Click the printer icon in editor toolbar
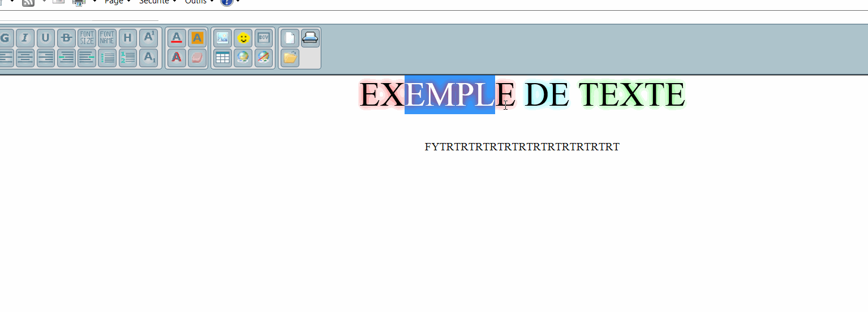The width and height of the screenshot is (868, 312). coord(310,38)
